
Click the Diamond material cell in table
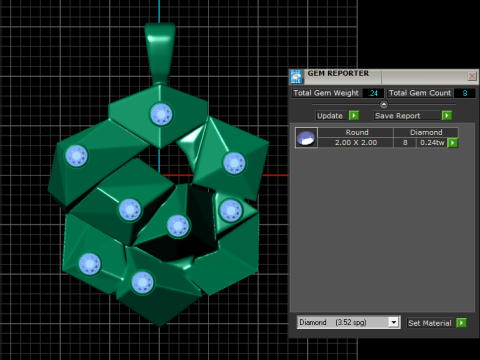[426, 132]
